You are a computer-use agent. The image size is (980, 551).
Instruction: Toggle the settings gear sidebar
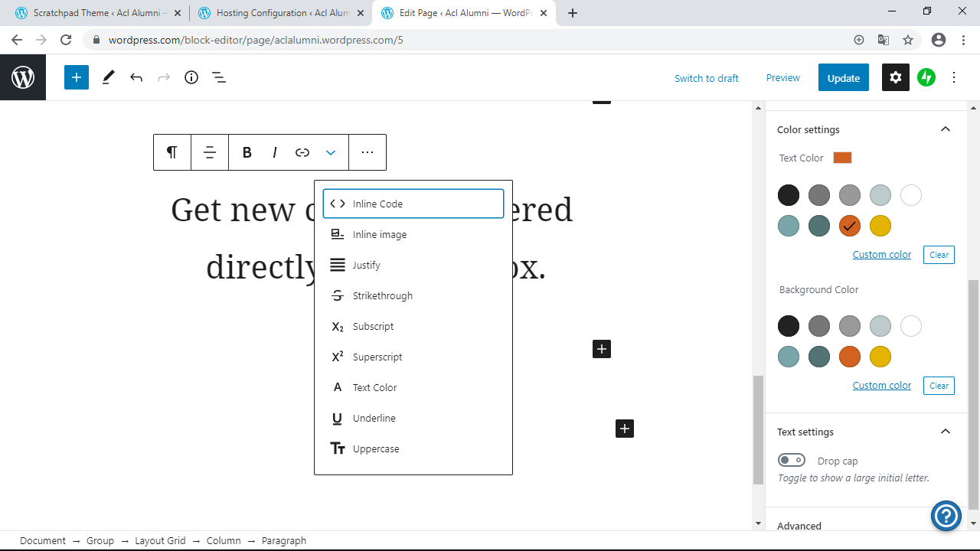pos(895,77)
